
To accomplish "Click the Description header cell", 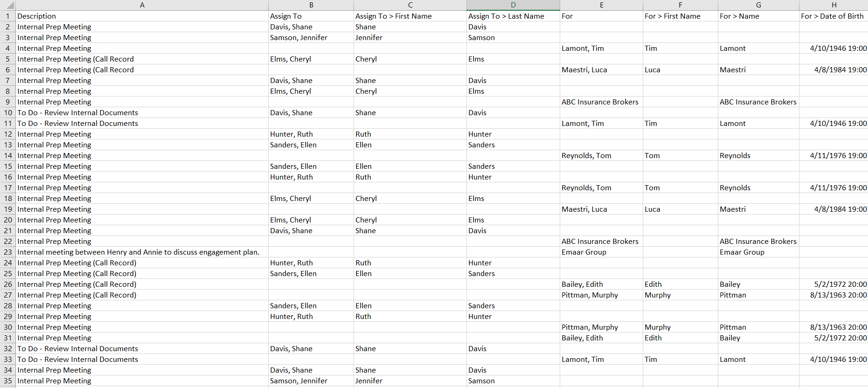I will [36, 16].
